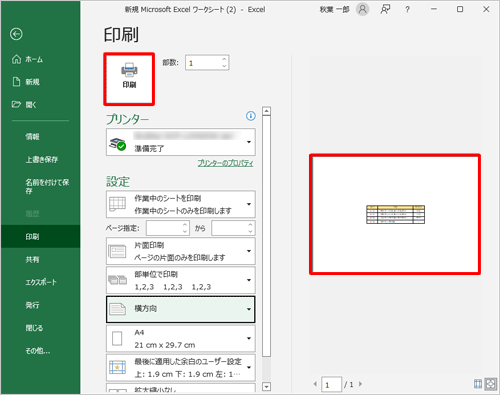This screenshot has width=500, height=395.
Task: Open the margins user setting dropdown
Action: tap(181, 368)
